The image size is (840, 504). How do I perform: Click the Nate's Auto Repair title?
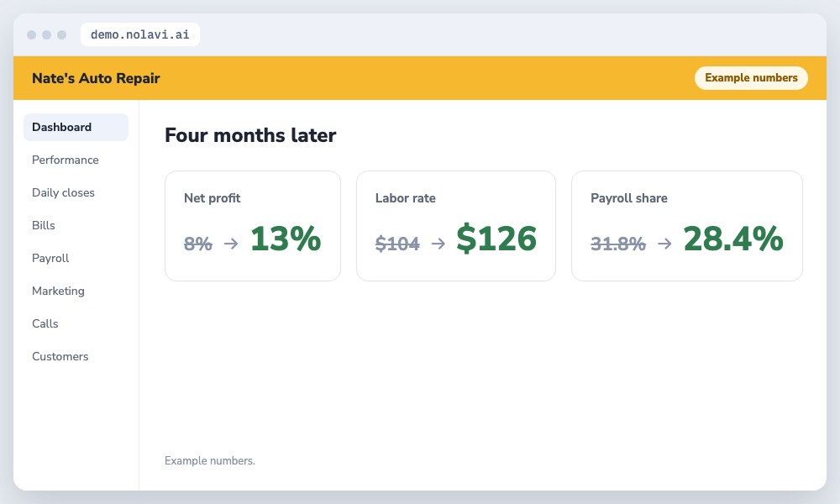click(x=96, y=78)
